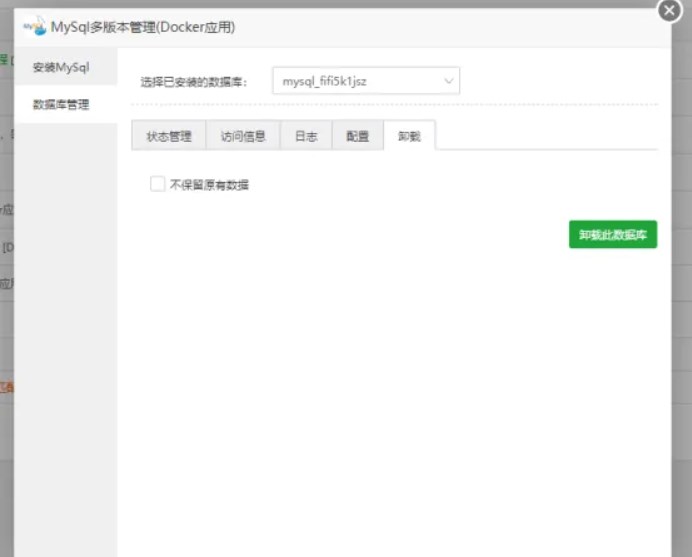Click the 不保留原有数据 label text

(209, 185)
